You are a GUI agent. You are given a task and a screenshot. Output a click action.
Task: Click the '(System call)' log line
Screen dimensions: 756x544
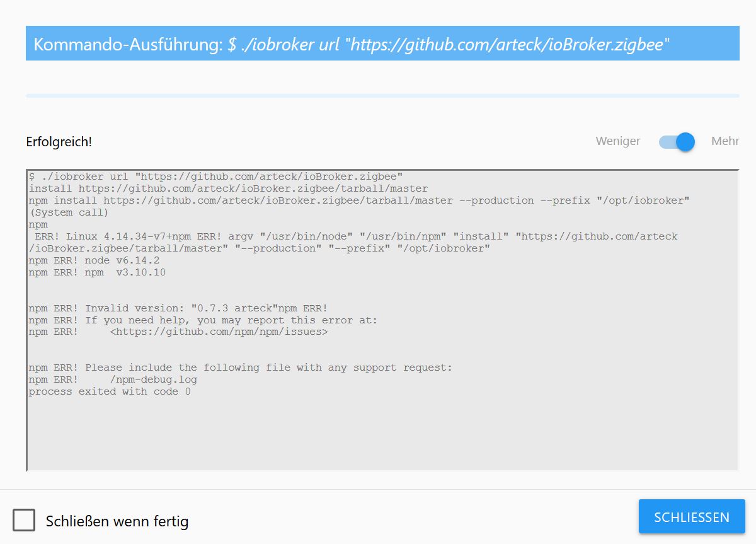[68, 212]
